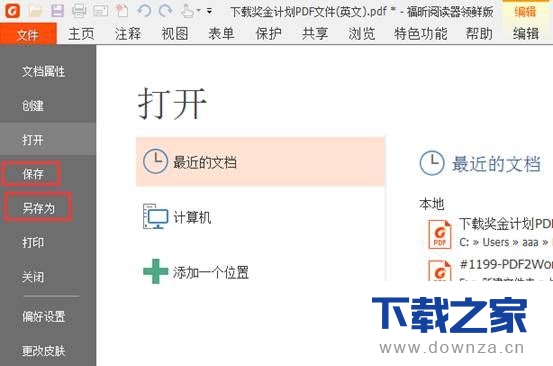Choose 另存为 in the file sidebar
553x366 pixels.
click(38, 208)
